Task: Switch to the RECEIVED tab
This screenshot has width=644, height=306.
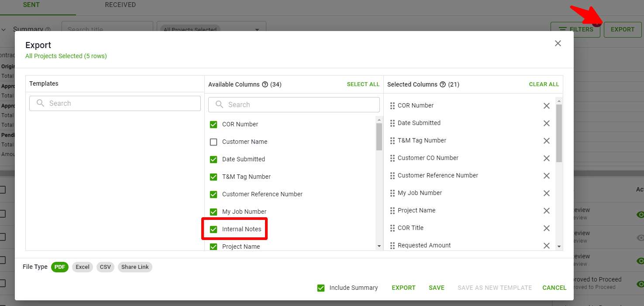Action: pyautogui.click(x=120, y=5)
